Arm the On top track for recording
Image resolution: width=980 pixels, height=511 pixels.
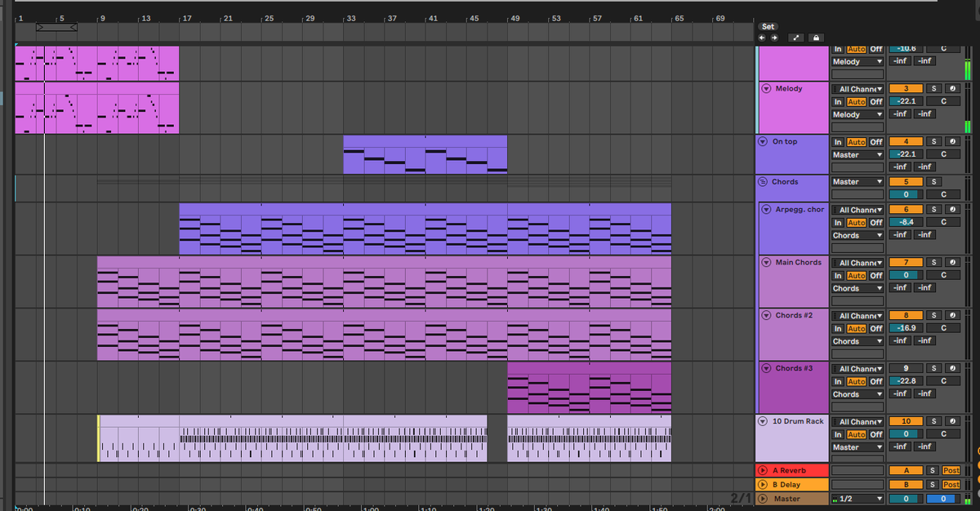tap(953, 141)
